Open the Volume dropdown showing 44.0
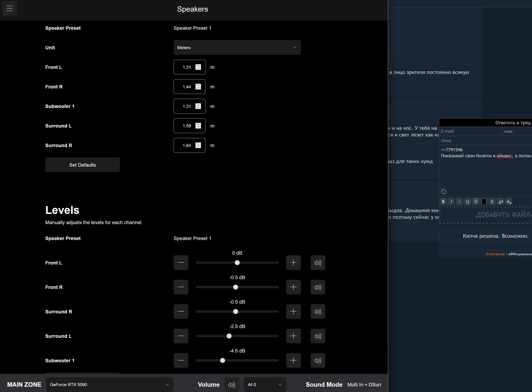Image resolution: width=532 pixels, height=392 pixels. (265, 385)
